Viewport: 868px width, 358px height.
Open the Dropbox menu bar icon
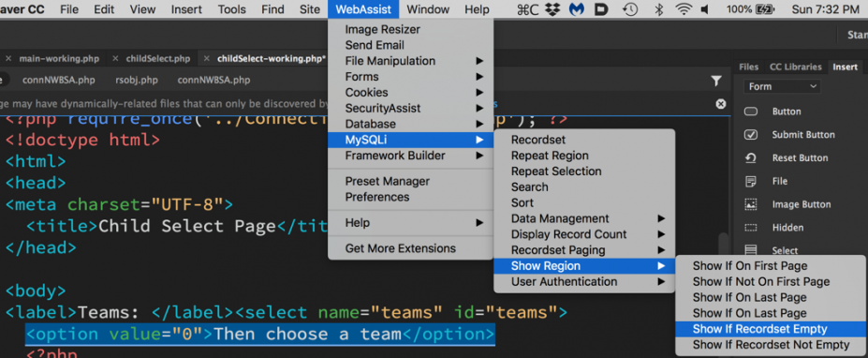(x=551, y=9)
